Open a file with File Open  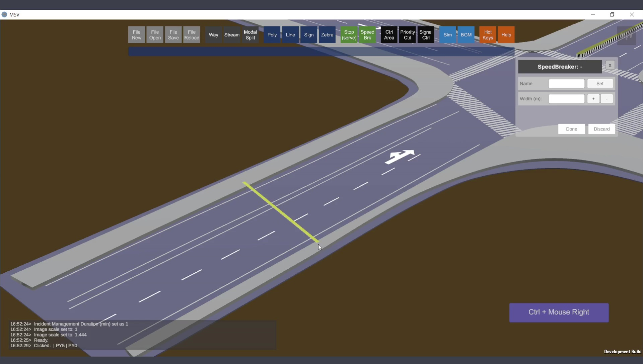tap(155, 35)
